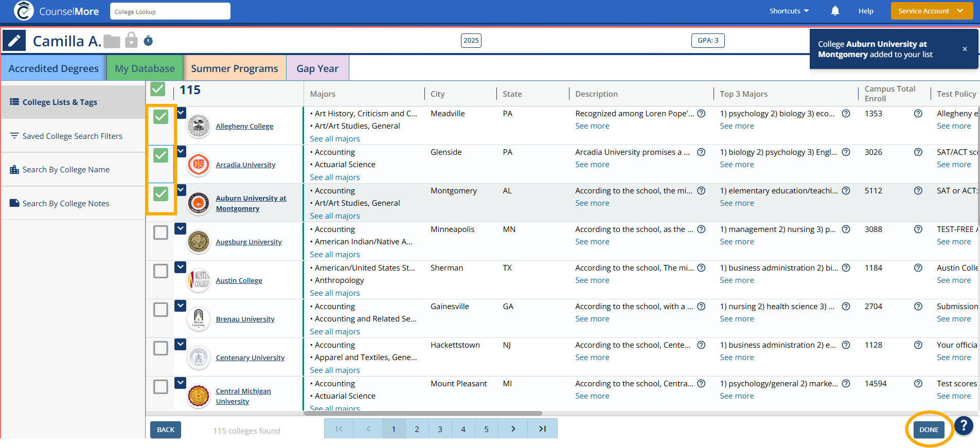This screenshot has width=980, height=448.
Task: Click the DONE button
Action: (x=929, y=429)
